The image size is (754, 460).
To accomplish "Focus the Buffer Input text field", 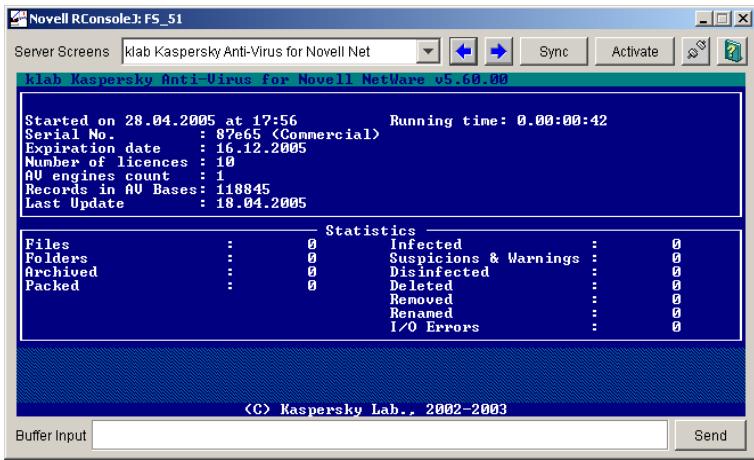I will coord(380,435).
